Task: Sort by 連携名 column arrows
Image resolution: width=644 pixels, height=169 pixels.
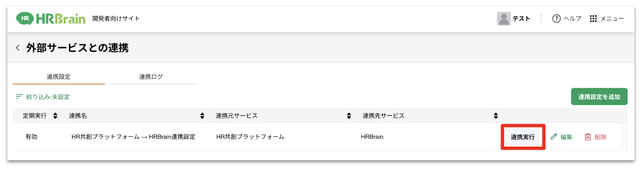Action: point(202,116)
